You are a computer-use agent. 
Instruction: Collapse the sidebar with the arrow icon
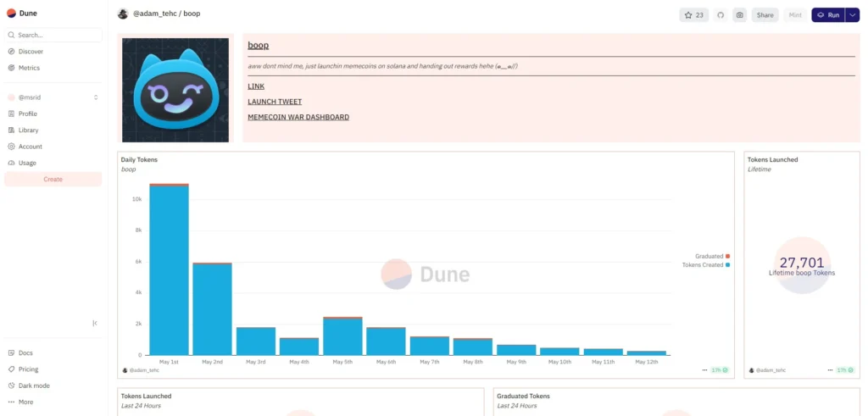95,323
